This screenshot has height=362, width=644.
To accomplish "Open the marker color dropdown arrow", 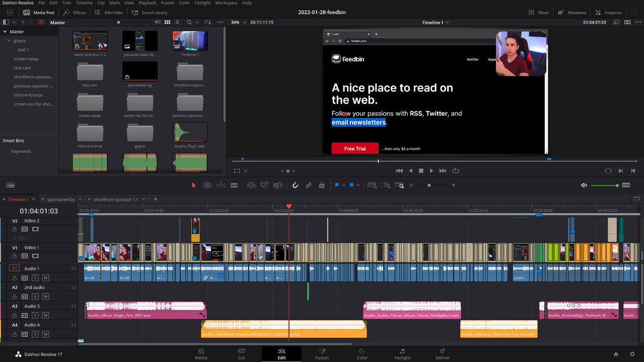I will click(358, 185).
